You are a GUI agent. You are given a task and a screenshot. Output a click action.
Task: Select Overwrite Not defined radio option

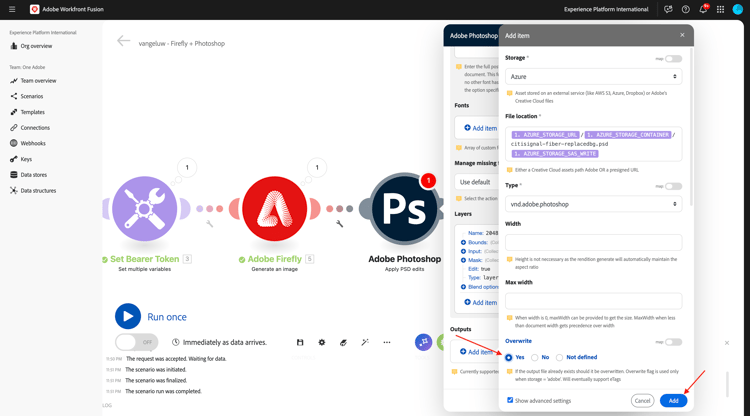pos(559,358)
